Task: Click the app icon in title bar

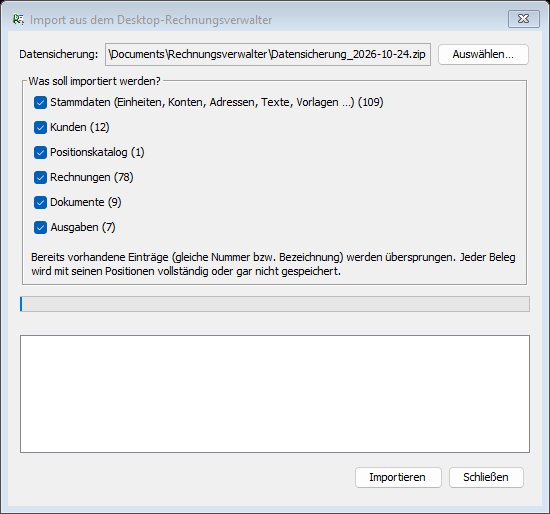Action: point(18,20)
